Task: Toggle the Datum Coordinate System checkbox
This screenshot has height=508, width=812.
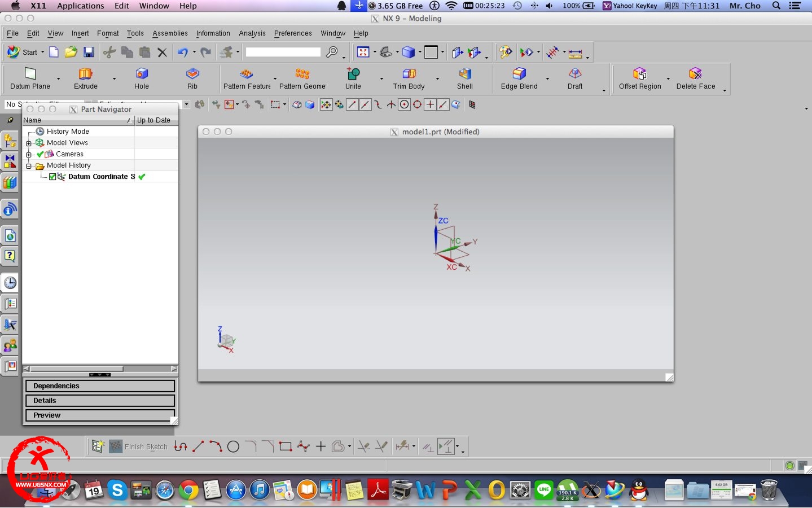Action: point(52,177)
